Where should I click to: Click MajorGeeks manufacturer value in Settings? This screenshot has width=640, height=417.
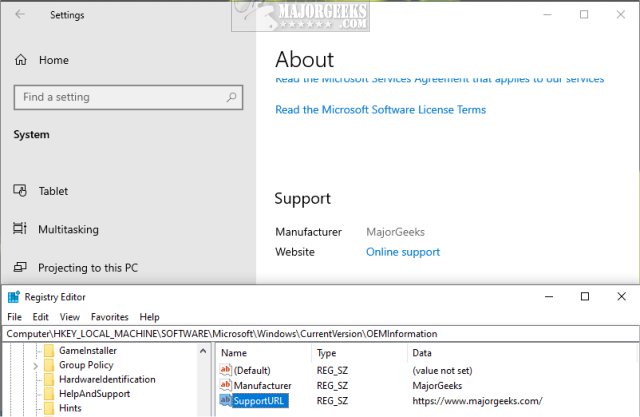395,232
